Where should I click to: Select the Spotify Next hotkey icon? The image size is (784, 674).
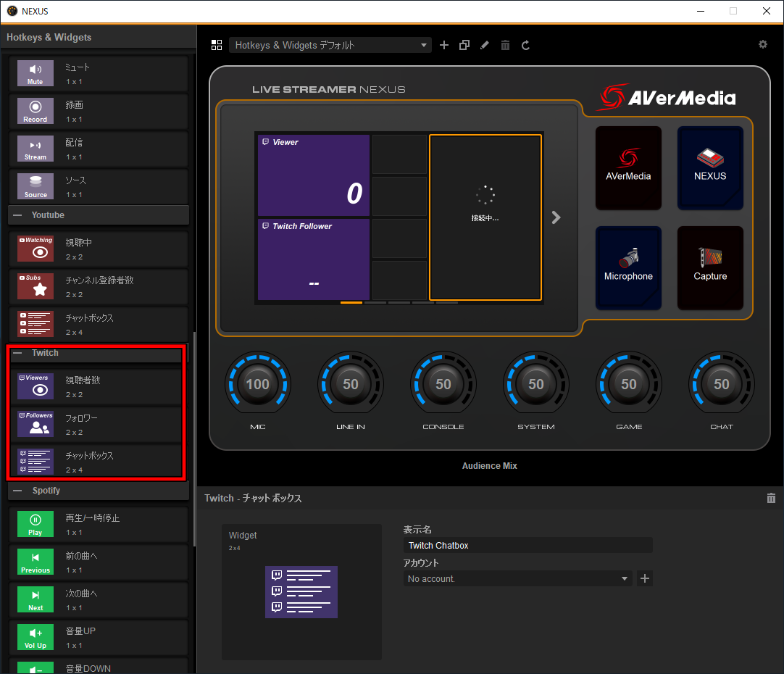pyautogui.click(x=36, y=599)
